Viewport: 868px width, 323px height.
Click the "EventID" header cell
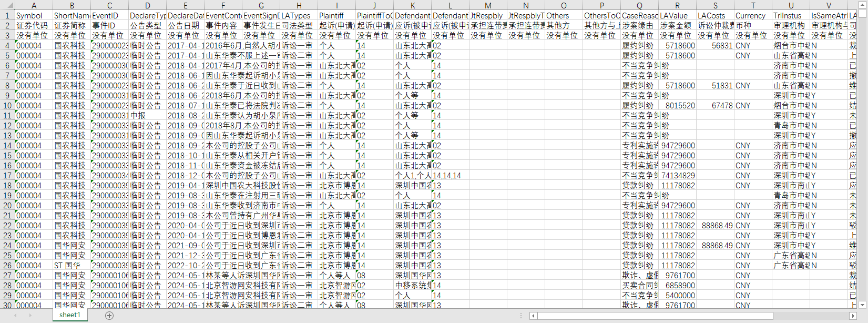[109, 16]
